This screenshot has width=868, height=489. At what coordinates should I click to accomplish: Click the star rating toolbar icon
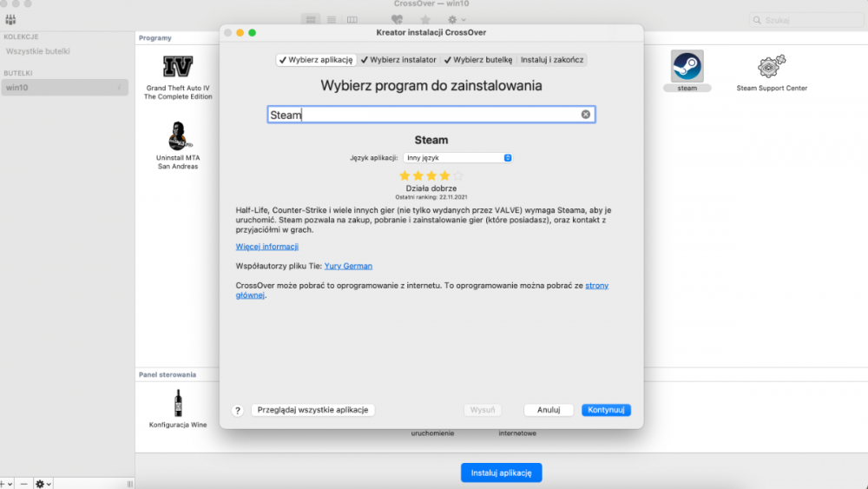(425, 19)
